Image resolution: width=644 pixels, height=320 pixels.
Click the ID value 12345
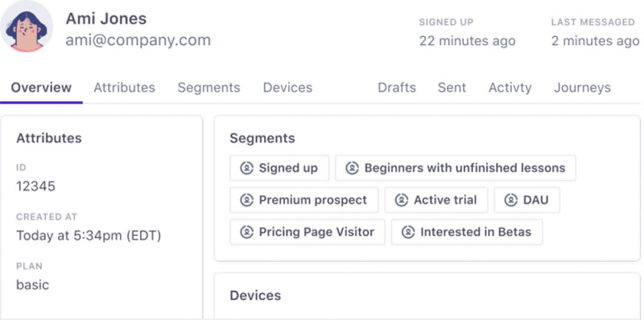tap(35, 187)
